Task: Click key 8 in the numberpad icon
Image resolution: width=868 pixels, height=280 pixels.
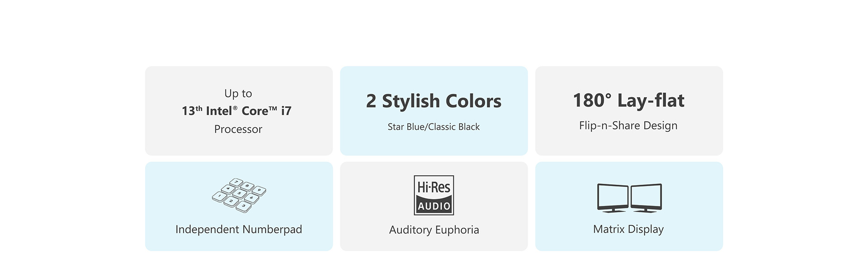Action: click(x=247, y=186)
